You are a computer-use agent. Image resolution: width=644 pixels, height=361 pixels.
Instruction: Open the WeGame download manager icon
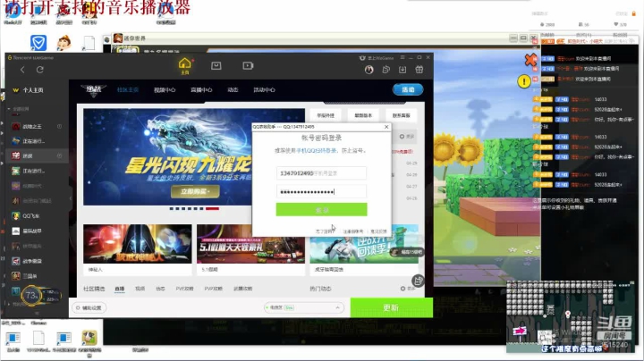(x=402, y=70)
